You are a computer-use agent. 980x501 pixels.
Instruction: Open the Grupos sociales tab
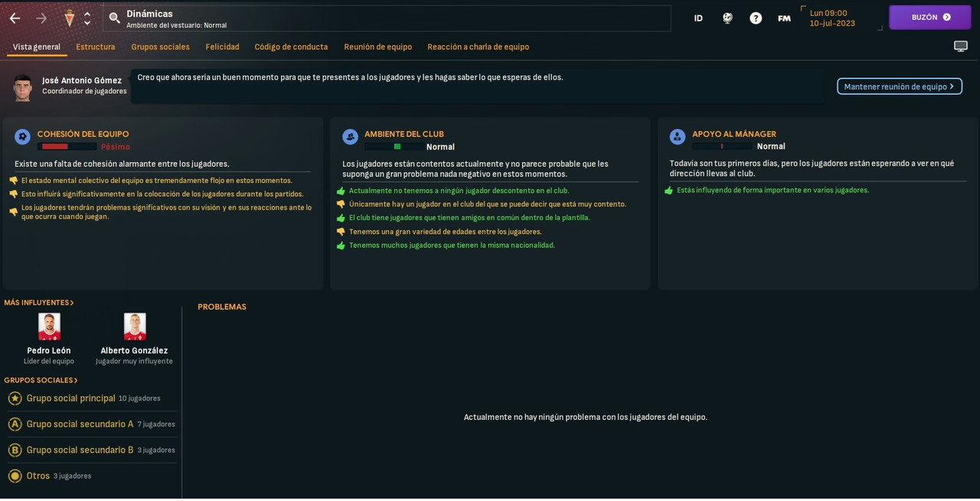(160, 47)
